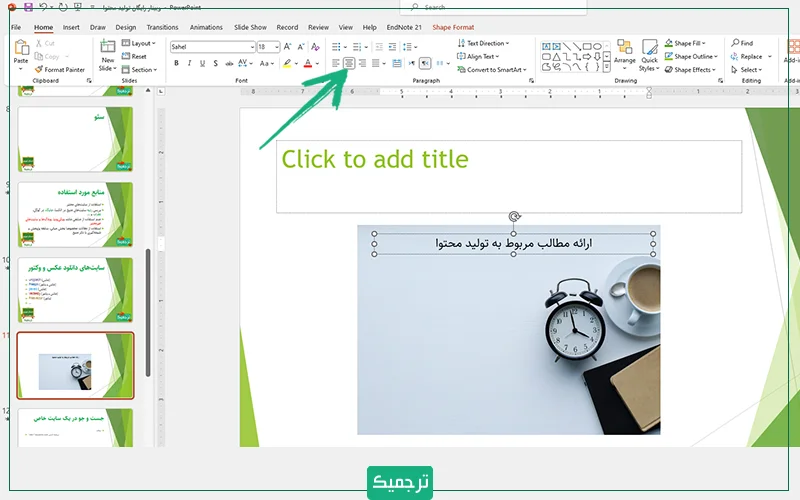
Task: Toggle Strikethrough formatting
Action: [x=229, y=63]
